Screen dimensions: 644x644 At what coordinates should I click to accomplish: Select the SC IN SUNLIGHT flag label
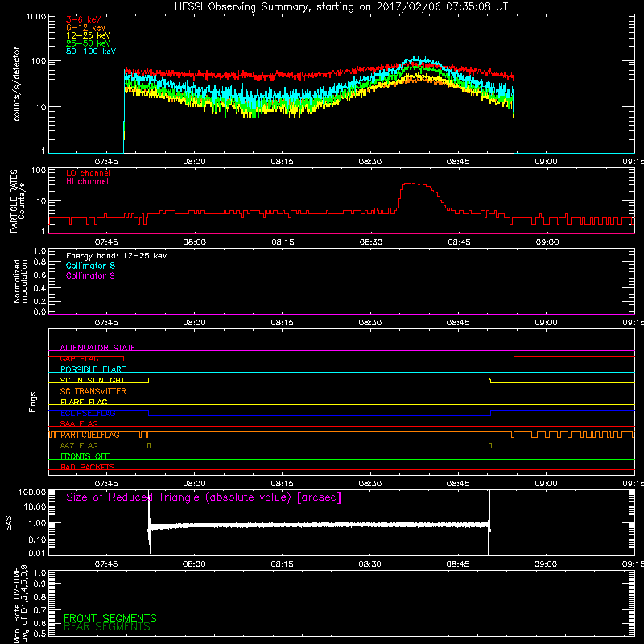[93, 380]
